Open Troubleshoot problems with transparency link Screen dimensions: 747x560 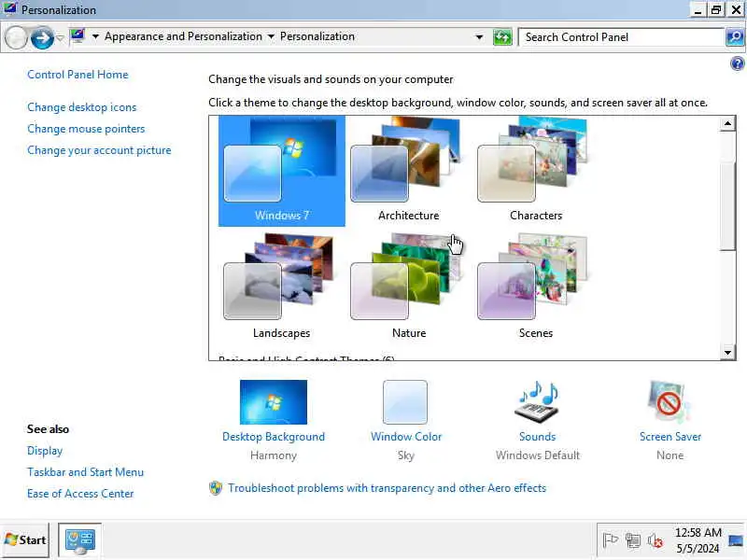pos(387,488)
